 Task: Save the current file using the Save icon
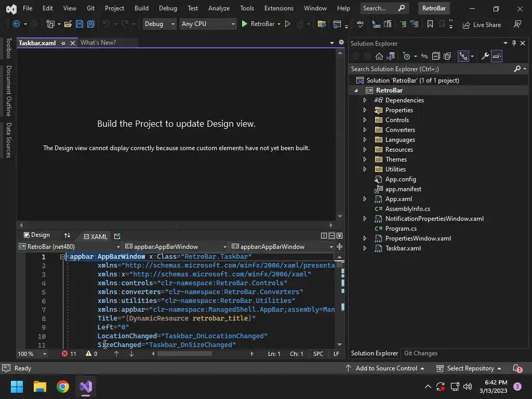pos(79,24)
